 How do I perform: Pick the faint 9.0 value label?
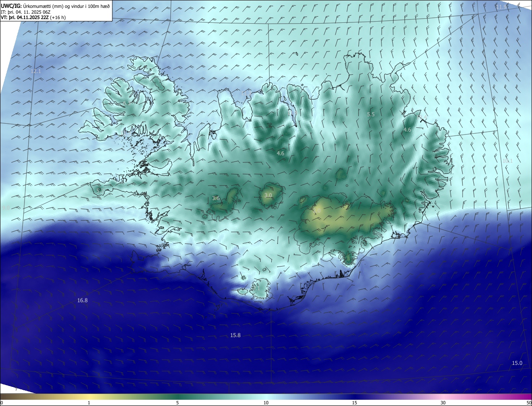pos(5,207)
